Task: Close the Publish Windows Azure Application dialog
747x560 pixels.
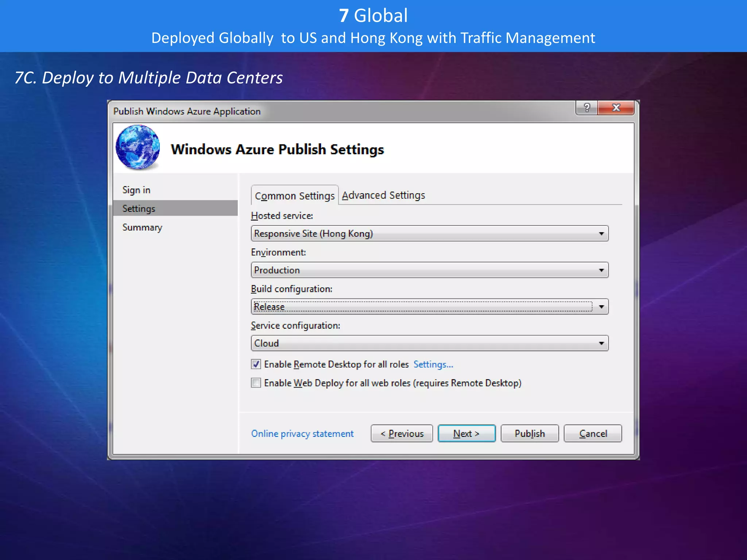Action: tap(616, 108)
